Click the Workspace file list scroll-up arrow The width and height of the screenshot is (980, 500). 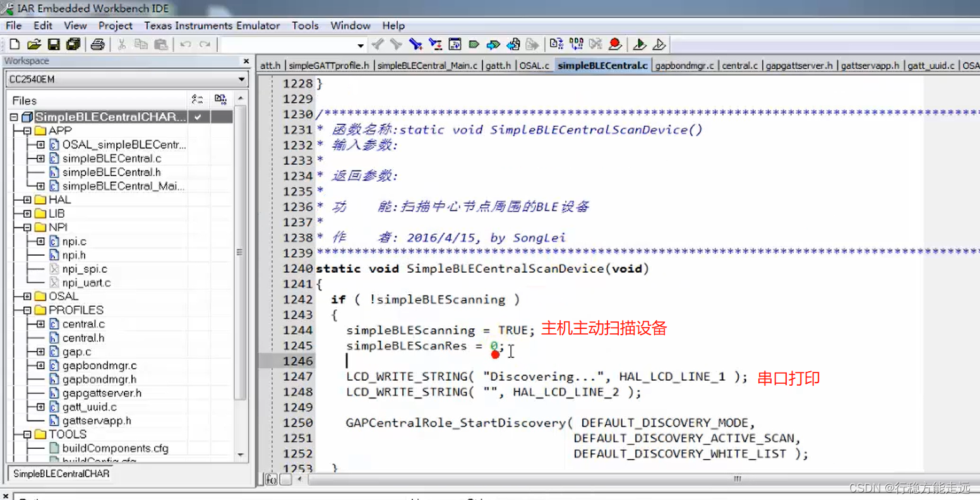pos(241,99)
